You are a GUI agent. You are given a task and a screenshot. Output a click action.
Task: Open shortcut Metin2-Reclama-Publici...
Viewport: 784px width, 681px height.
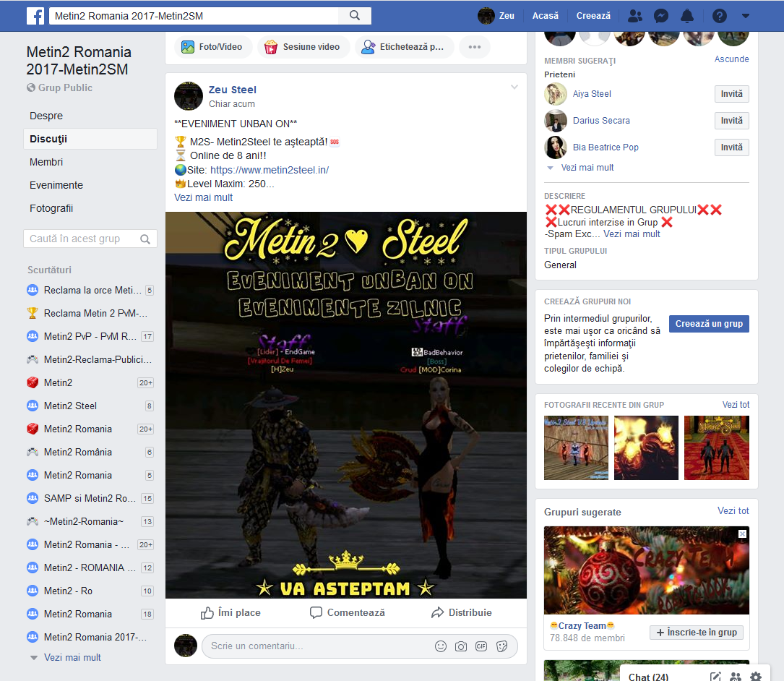point(90,359)
